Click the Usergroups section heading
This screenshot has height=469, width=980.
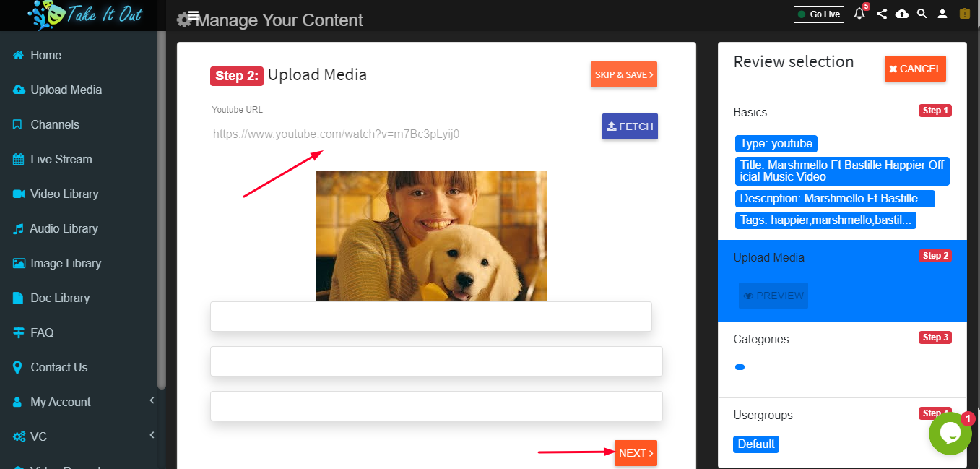[763, 415]
